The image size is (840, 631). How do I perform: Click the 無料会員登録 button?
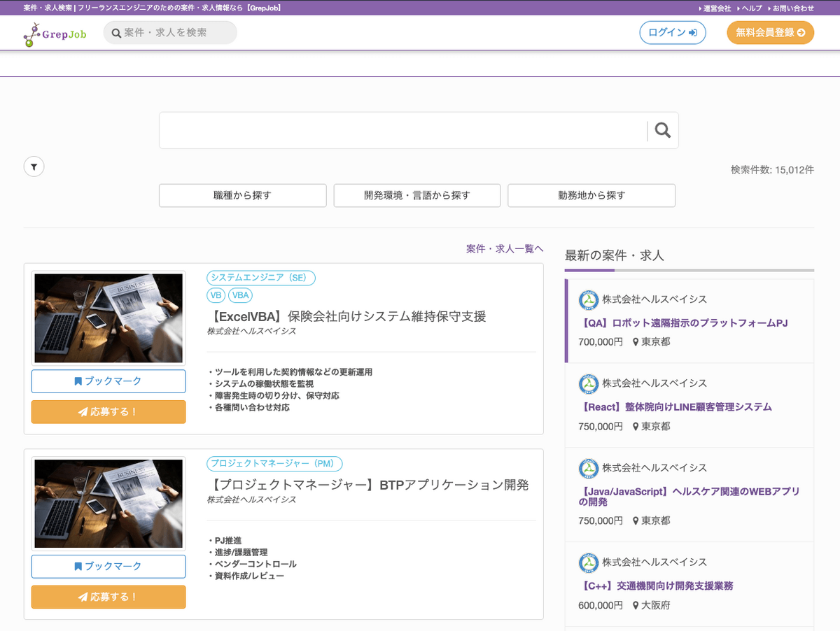(x=770, y=33)
